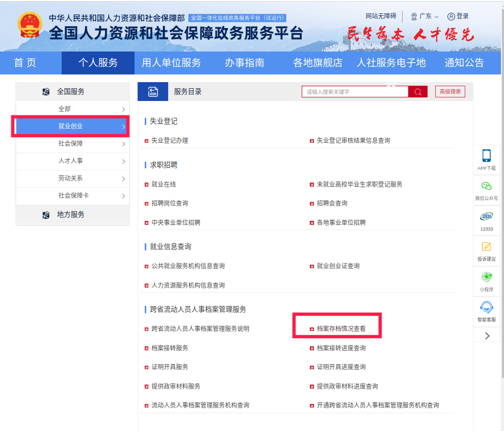Expand the 社会保障 sidebar category

tap(71, 144)
